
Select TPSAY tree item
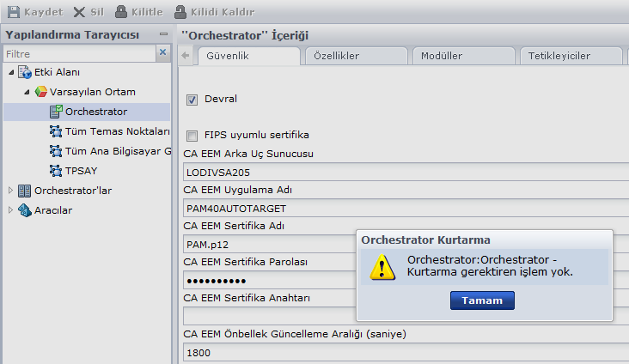(82, 171)
